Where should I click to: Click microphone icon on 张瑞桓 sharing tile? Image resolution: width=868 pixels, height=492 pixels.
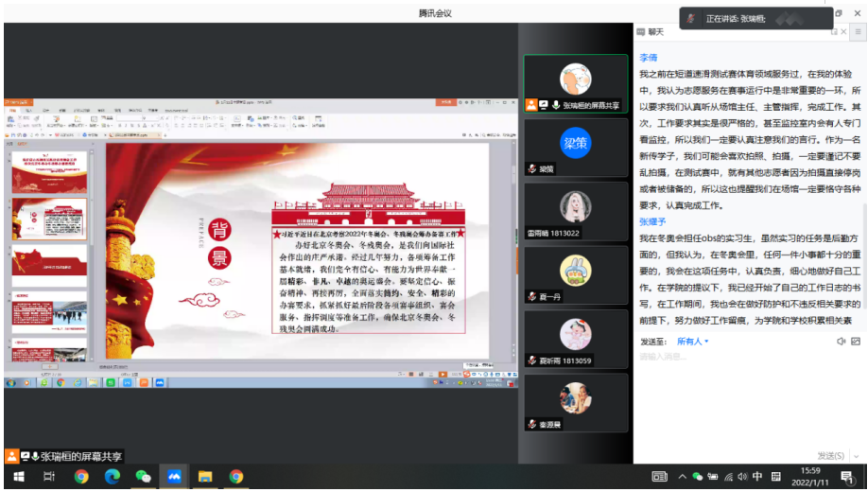[x=556, y=105]
